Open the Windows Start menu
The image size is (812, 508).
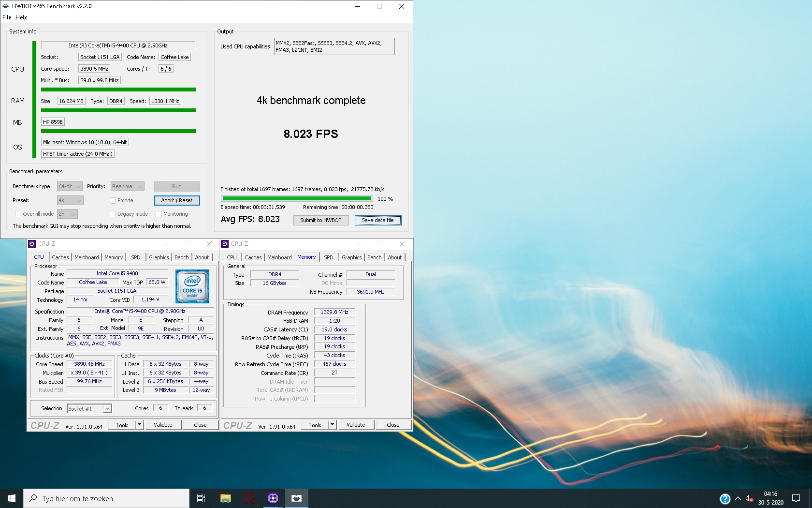[x=12, y=498]
